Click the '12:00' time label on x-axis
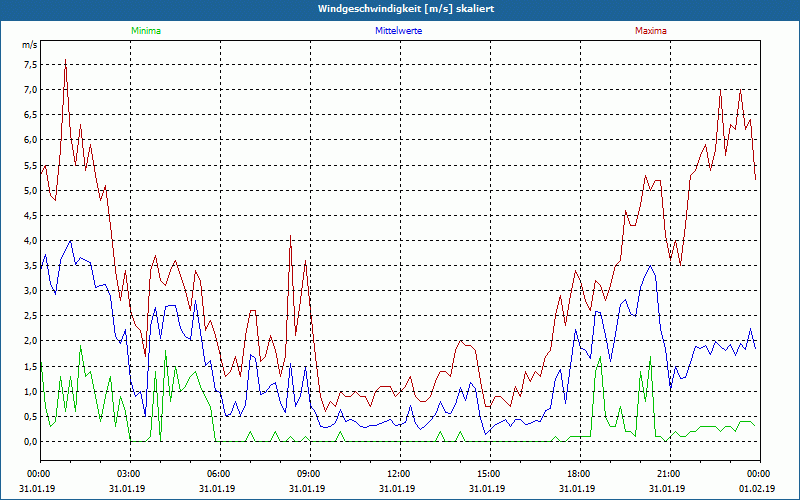 coord(400,474)
